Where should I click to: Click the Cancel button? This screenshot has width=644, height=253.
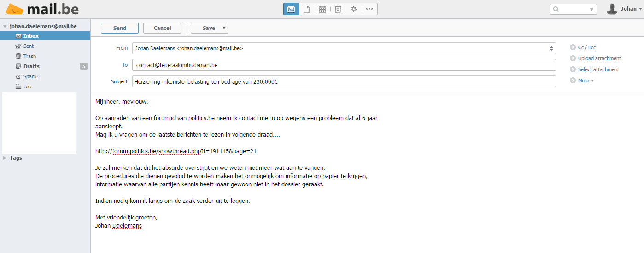coord(162,28)
